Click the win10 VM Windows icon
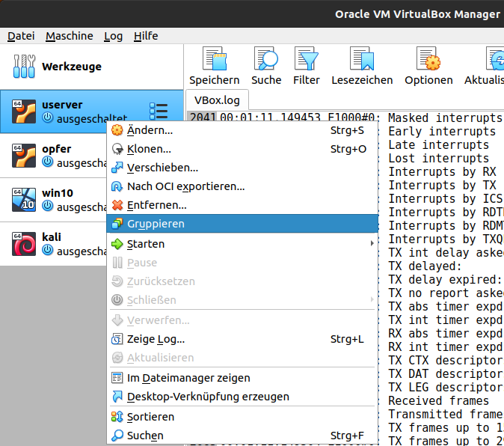The height and width of the screenshot is (446, 504). (x=24, y=200)
